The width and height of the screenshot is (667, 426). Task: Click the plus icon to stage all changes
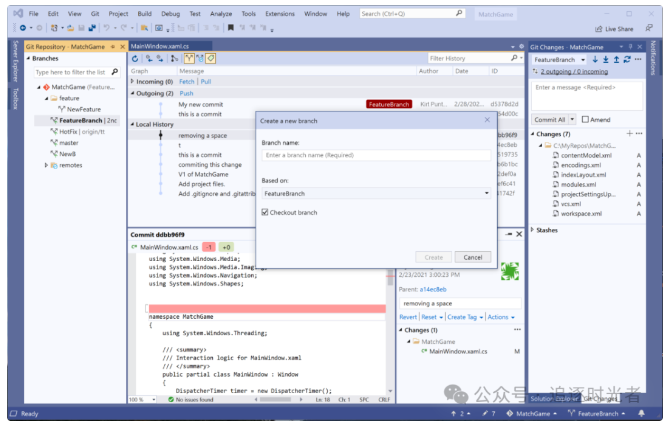[629, 134]
